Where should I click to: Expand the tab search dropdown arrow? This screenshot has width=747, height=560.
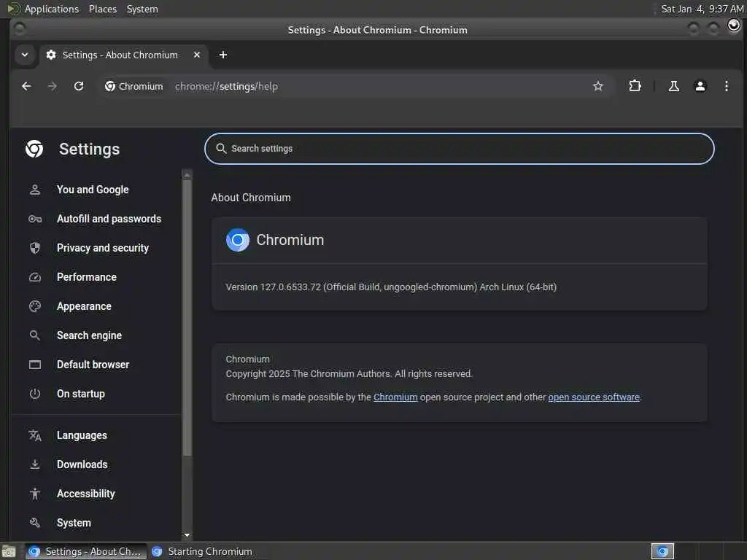pyautogui.click(x=25, y=55)
